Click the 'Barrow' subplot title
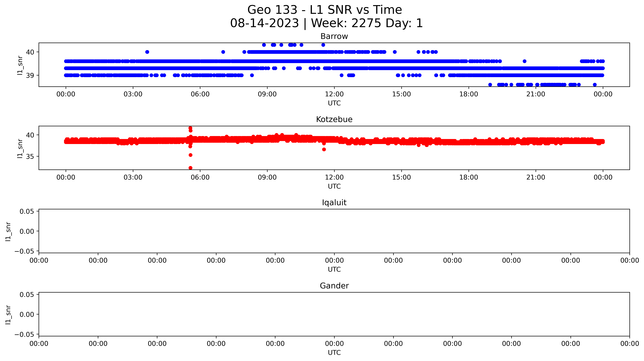Image resolution: width=644 pixels, height=361 pixels. (334, 36)
